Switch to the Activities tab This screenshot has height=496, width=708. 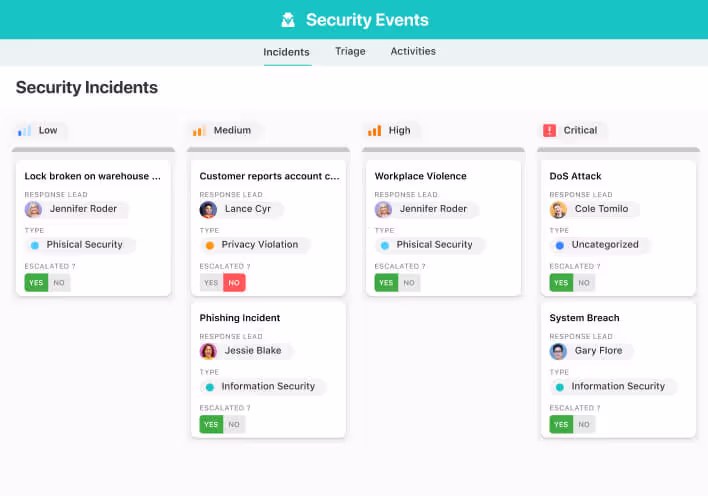413,51
